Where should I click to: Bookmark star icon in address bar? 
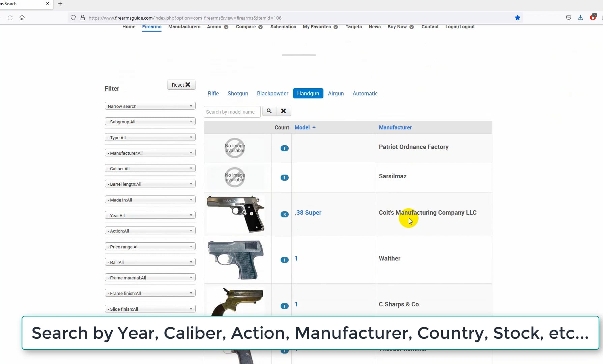click(x=517, y=18)
